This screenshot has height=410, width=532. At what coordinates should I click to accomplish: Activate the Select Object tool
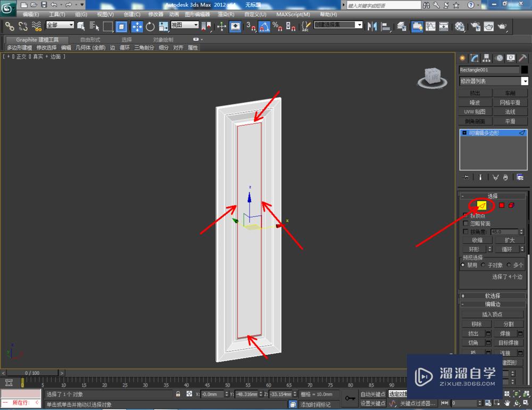pos(81,26)
